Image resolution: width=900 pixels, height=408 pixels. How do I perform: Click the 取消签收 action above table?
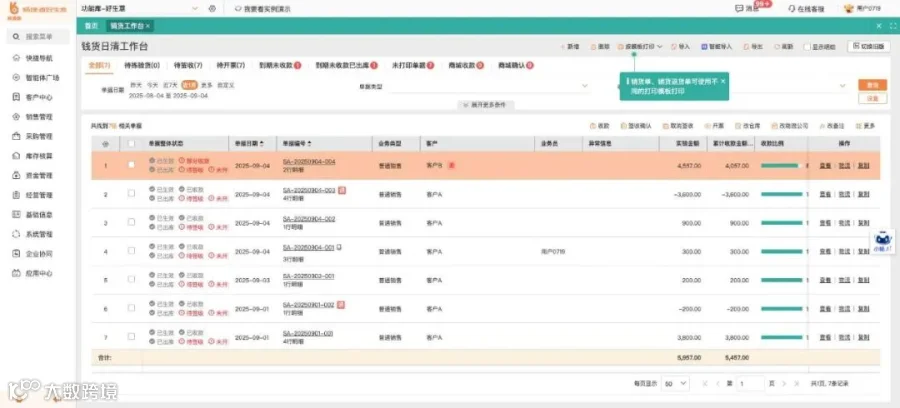(x=678, y=126)
